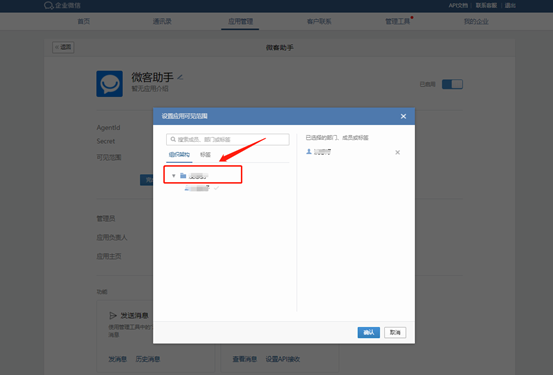Open the 管理工具 navigation menu

[397, 22]
